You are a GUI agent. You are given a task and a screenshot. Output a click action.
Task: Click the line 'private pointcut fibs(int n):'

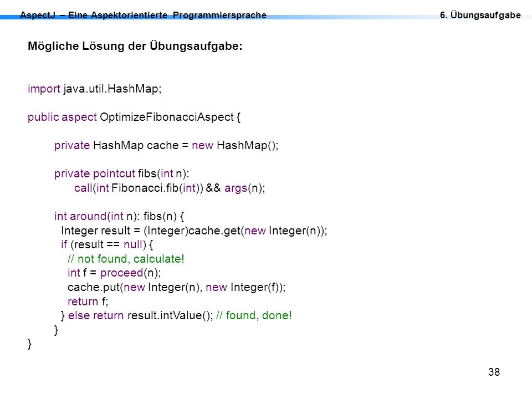click(x=121, y=173)
